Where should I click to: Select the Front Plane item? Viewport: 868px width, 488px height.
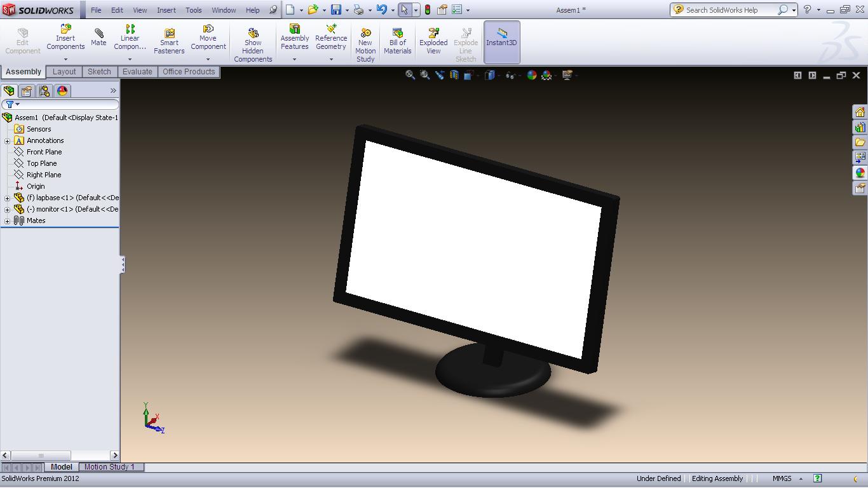tap(44, 152)
